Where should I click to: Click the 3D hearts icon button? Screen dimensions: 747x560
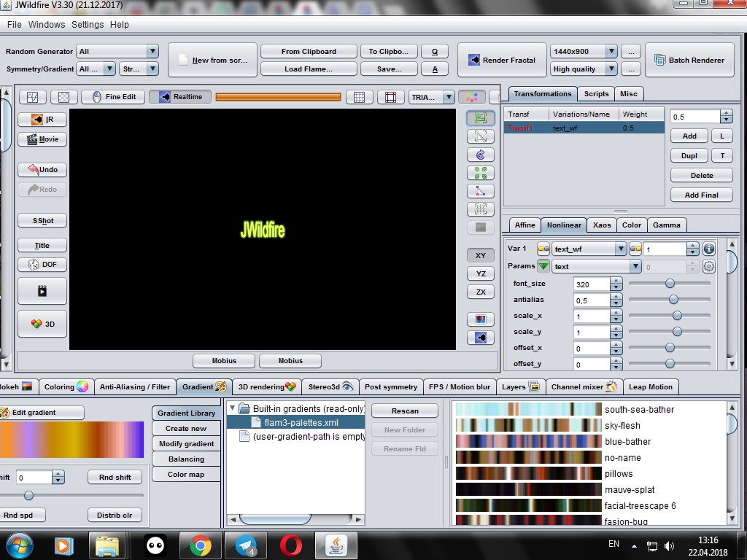(42, 324)
